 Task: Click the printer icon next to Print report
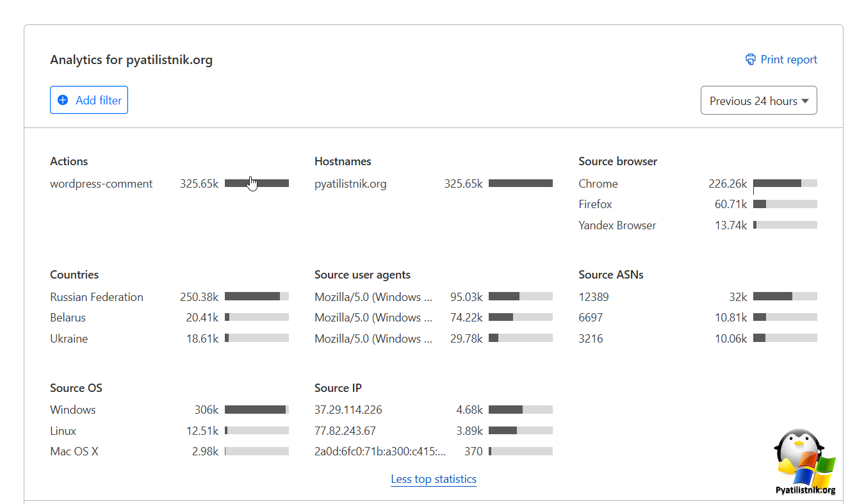coord(751,60)
